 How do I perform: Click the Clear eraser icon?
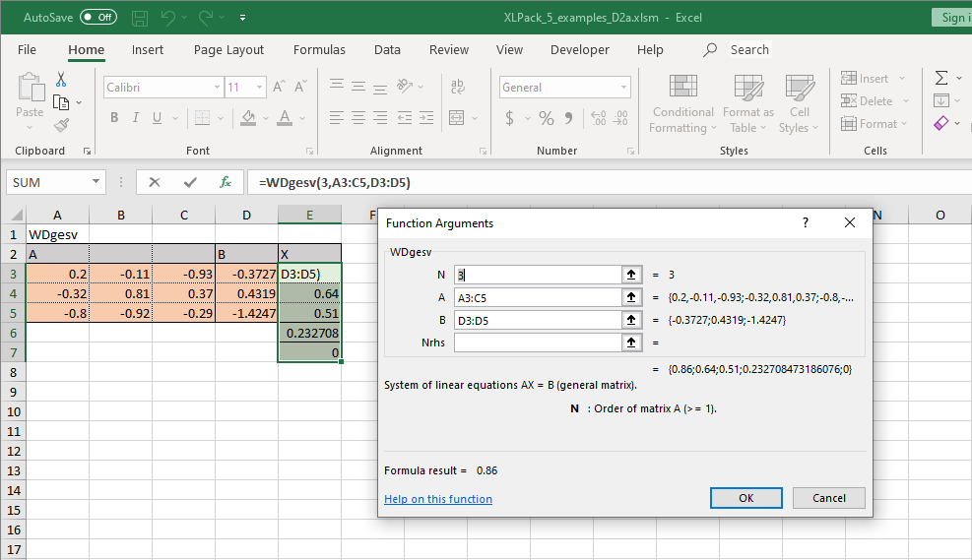tap(941, 123)
